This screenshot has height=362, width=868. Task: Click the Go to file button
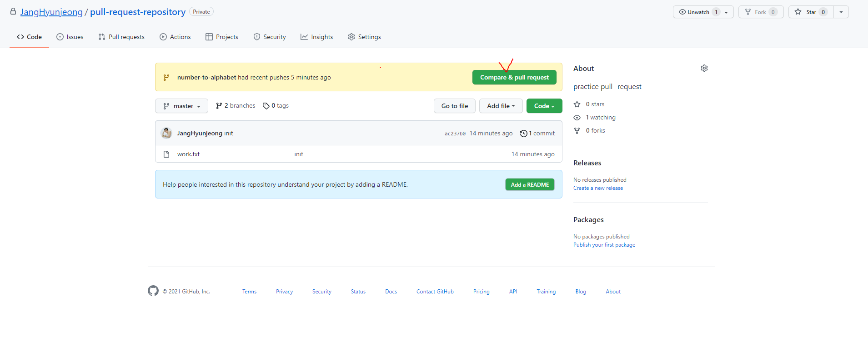tap(455, 106)
